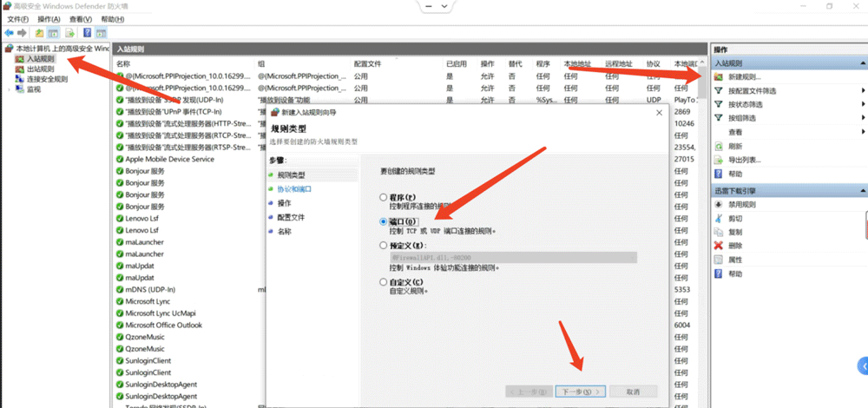The height and width of the screenshot is (408, 868).
Task: Open the 按配置文件筛选 submenu arrow
Action: tap(863, 91)
